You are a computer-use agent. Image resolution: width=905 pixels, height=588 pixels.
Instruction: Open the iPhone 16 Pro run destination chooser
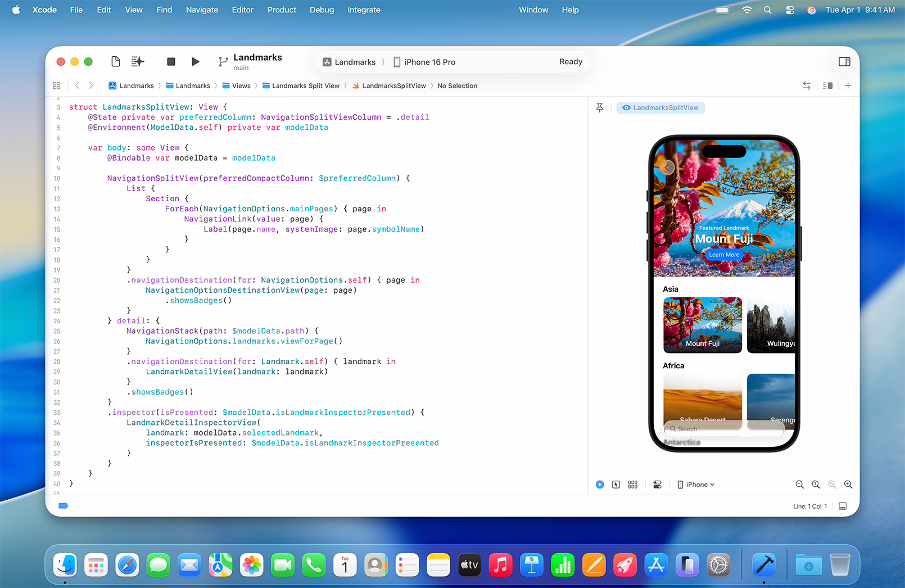point(430,62)
